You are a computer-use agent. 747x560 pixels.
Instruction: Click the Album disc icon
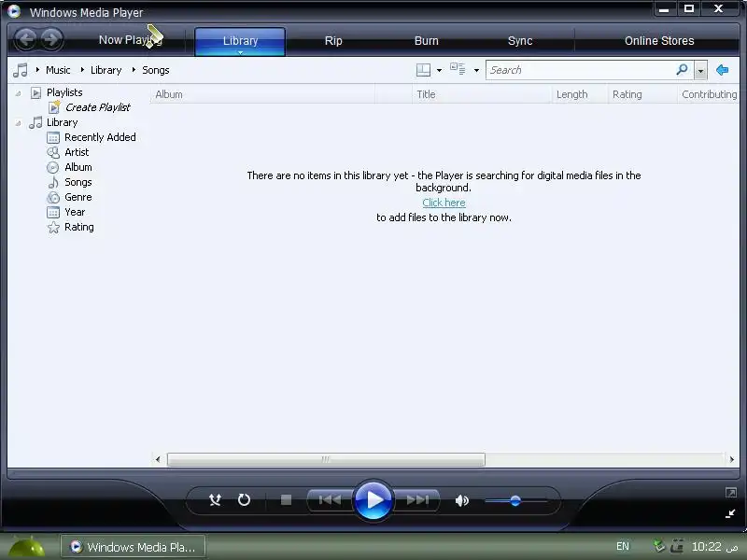pos(53,168)
